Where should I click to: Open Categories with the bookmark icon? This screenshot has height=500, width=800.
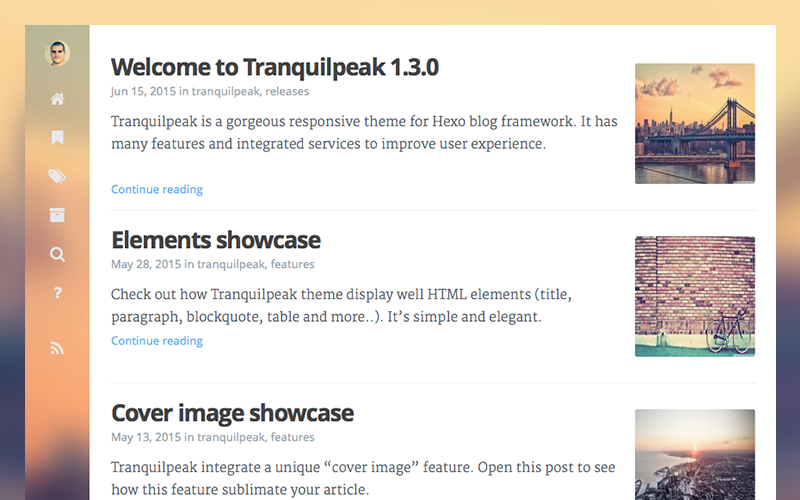57,137
